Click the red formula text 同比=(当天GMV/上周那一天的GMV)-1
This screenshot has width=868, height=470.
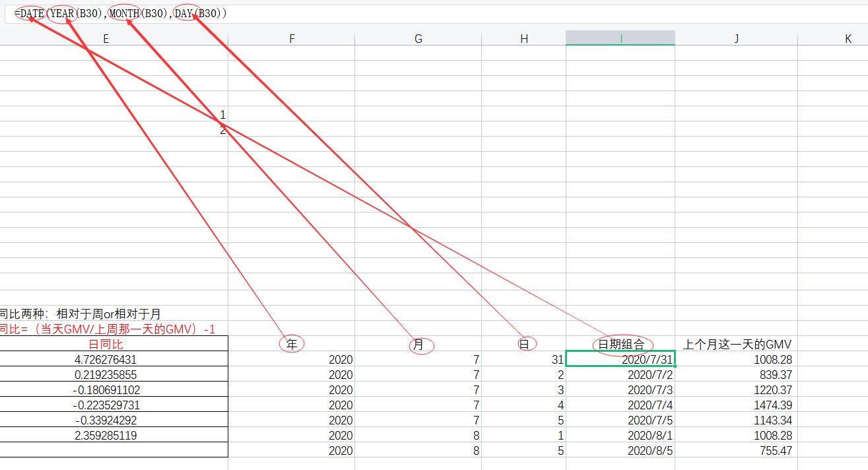click(x=107, y=329)
